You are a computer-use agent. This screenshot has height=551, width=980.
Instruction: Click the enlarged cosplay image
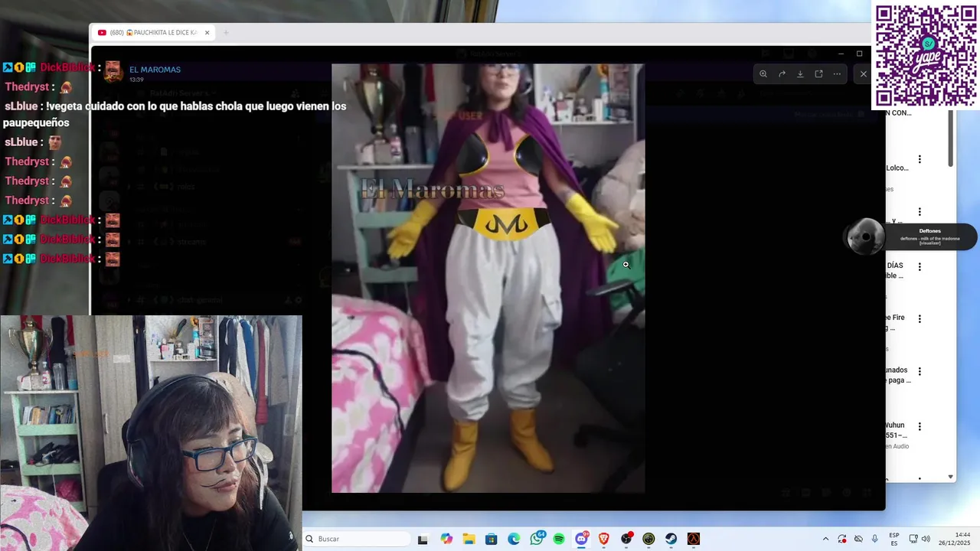point(488,278)
